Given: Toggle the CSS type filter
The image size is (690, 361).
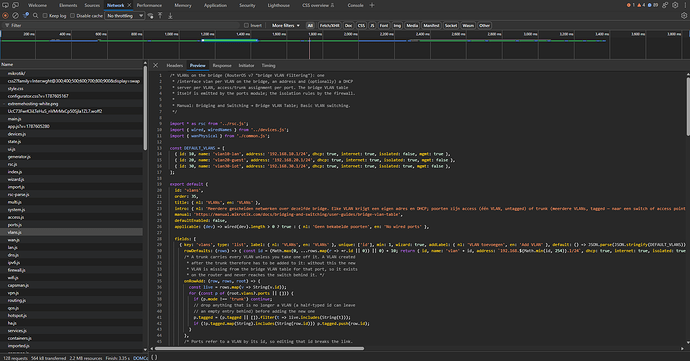Looking at the screenshot, I should click(x=361, y=26).
